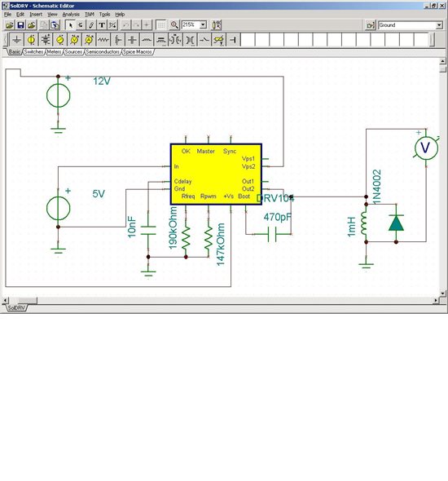This screenshot has height=481, width=448.
Task: Click the magnifier zoom icon
Action: click(174, 24)
